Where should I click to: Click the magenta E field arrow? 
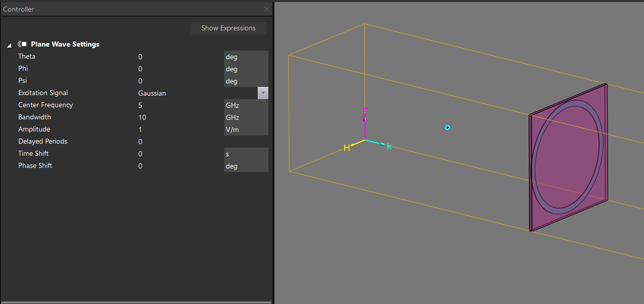pos(365,121)
